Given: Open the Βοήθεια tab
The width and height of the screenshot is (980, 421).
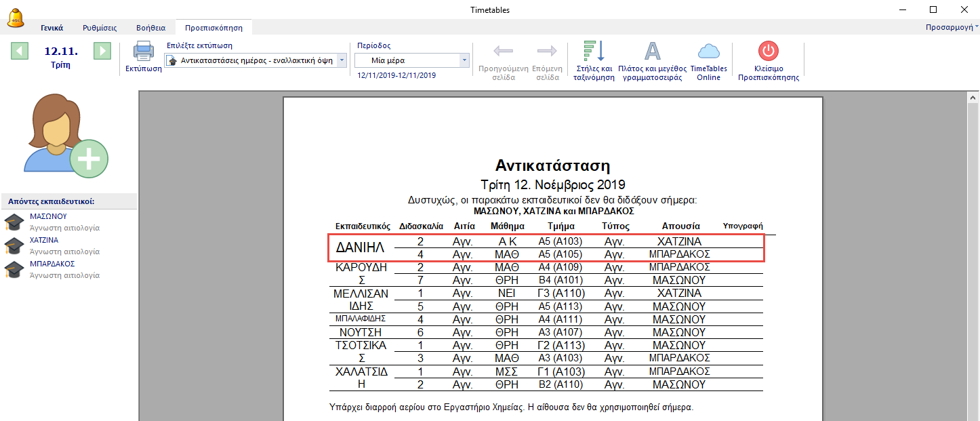Looking at the screenshot, I should 150,28.
